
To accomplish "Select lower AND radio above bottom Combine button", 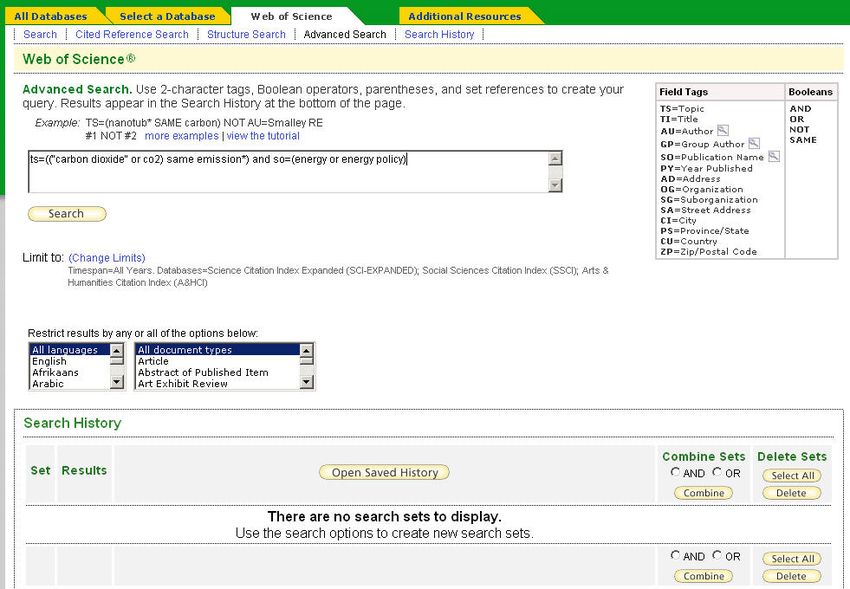I will [675, 555].
